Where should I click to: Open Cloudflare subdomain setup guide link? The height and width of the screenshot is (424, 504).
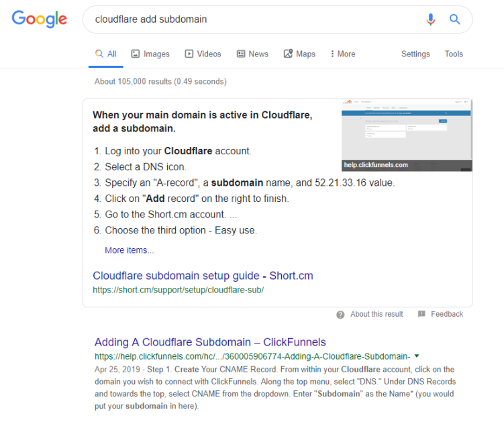click(x=203, y=276)
